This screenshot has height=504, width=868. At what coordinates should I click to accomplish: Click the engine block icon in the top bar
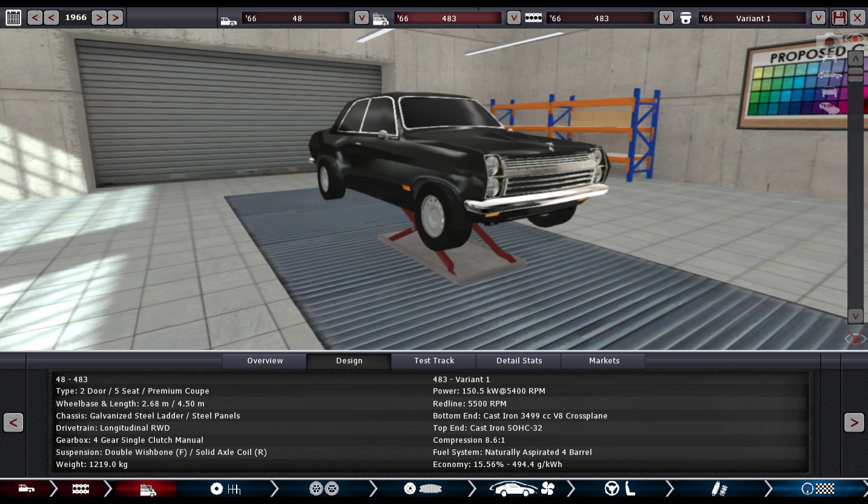[533, 18]
